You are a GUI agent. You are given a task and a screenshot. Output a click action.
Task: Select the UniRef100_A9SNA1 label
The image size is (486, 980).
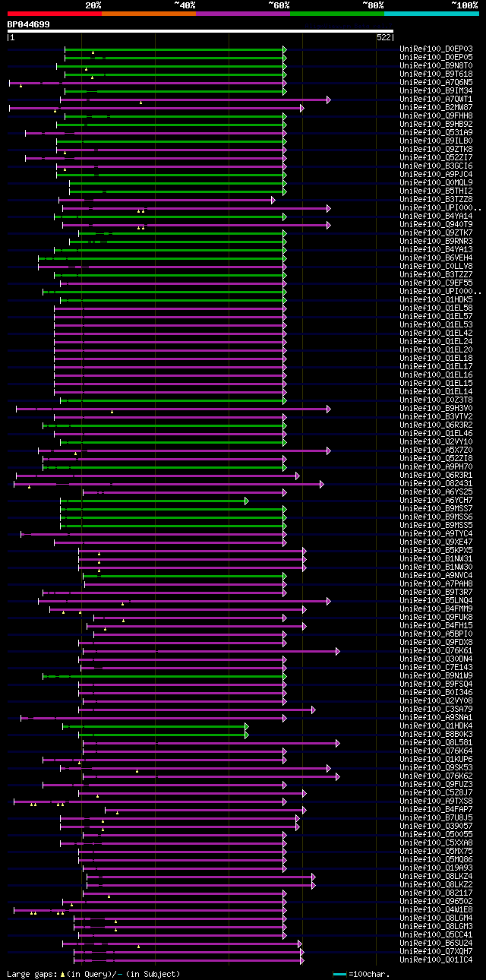pyautogui.click(x=436, y=718)
